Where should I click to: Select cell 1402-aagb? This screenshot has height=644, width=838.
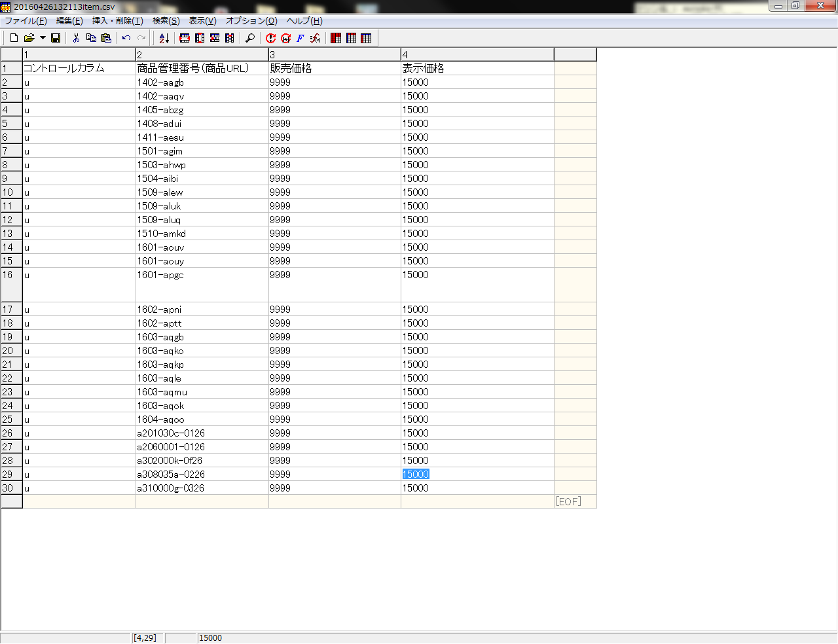click(202, 82)
